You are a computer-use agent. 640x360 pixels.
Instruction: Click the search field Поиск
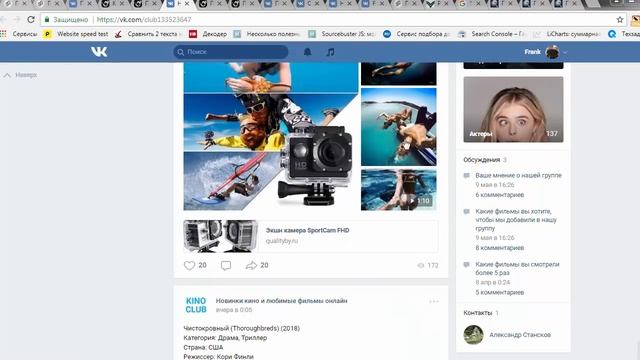point(231,52)
